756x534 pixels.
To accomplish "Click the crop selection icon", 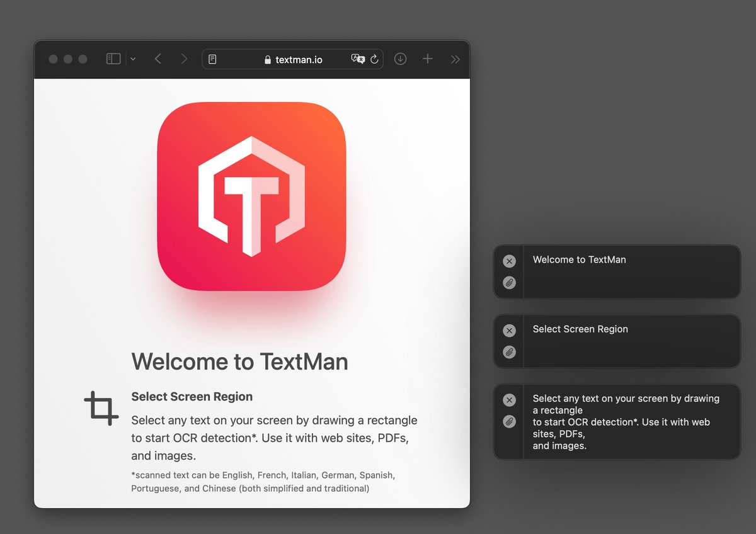I will 101,408.
